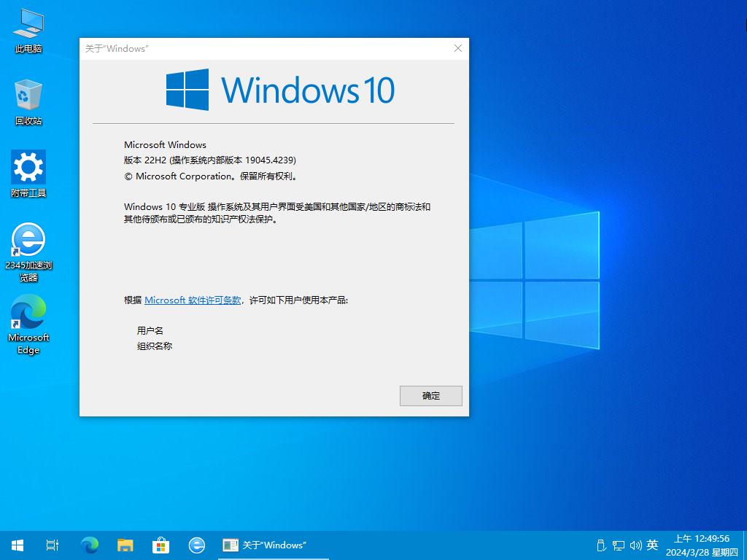747x560 pixels.
Task: Open the network tray icon
Action: pos(619,545)
